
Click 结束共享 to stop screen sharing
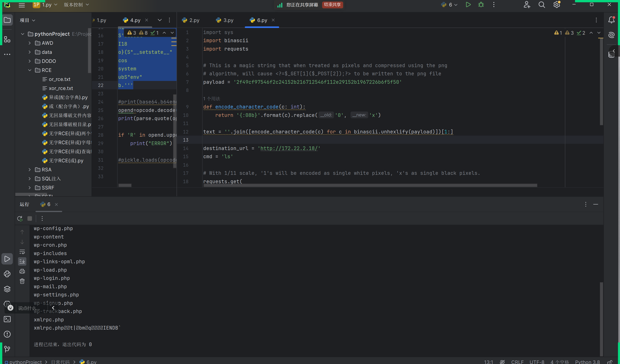pos(332,5)
